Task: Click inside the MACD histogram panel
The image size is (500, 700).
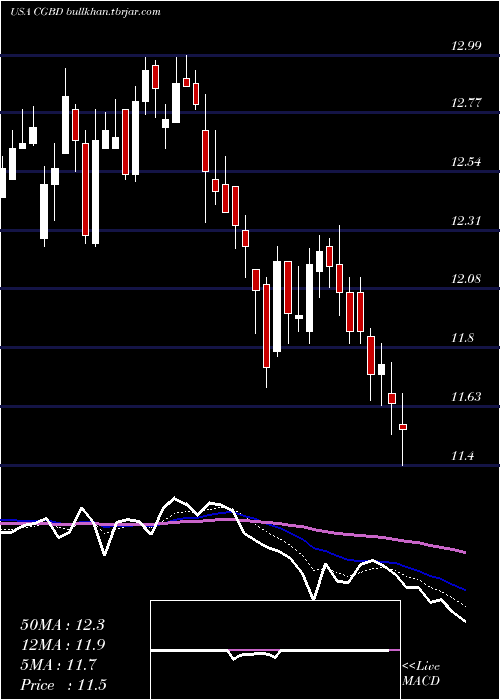Action: [x=275, y=650]
